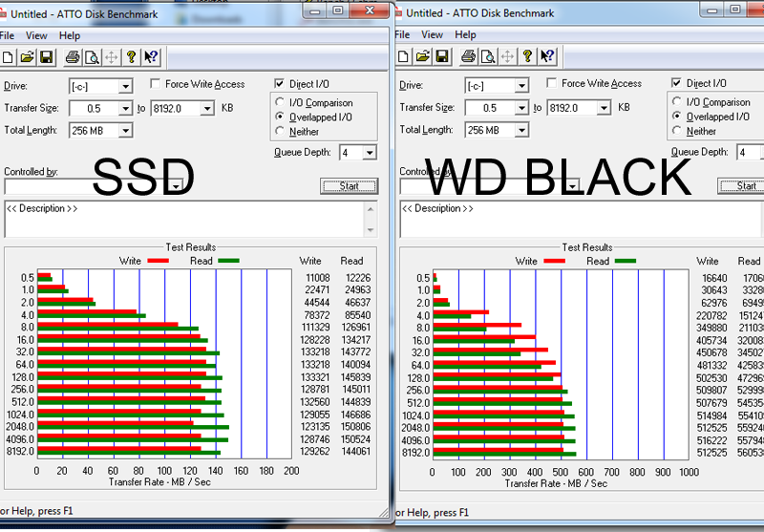The height and width of the screenshot is (532, 764).
Task: Click Print Preview icon in WD BLACK window
Action: point(488,56)
